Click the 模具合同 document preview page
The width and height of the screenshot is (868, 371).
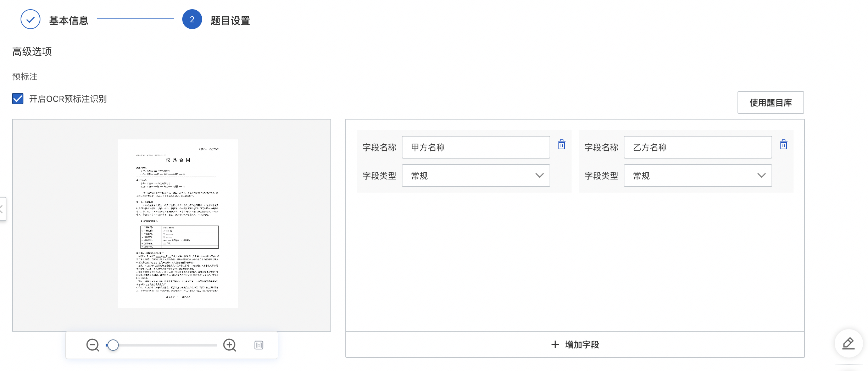coord(178,223)
